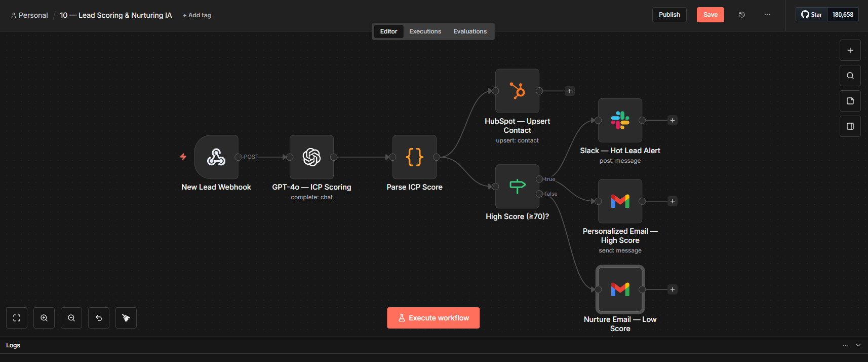Click the tidy up workflow icon
This screenshot has width=868, height=362.
[126, 318]
